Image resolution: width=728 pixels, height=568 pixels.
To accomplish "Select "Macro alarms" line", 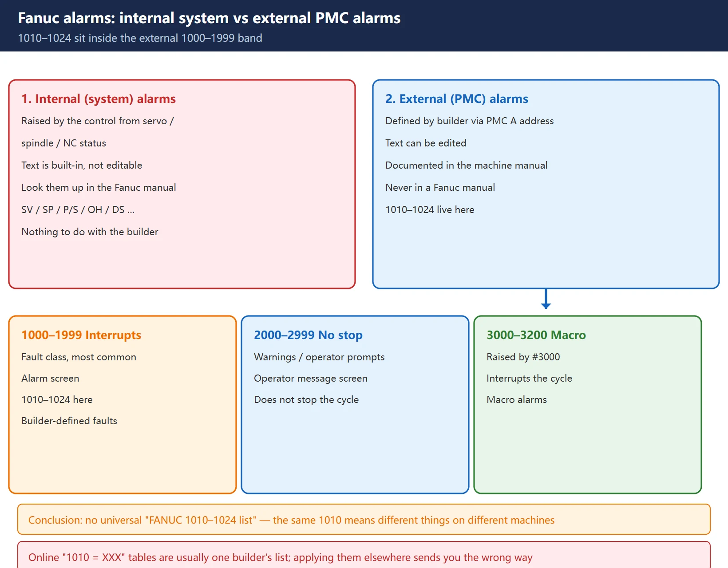I will [x=517, y=400].
